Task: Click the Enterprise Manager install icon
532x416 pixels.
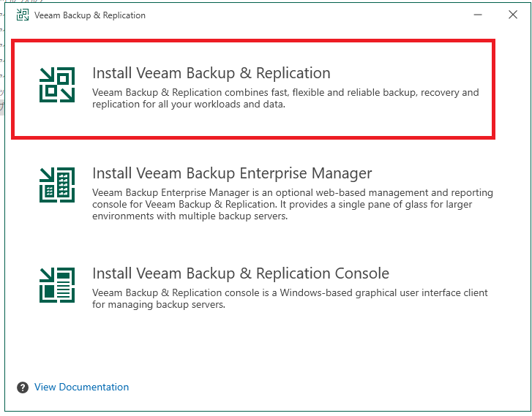Action: [57, 185]
